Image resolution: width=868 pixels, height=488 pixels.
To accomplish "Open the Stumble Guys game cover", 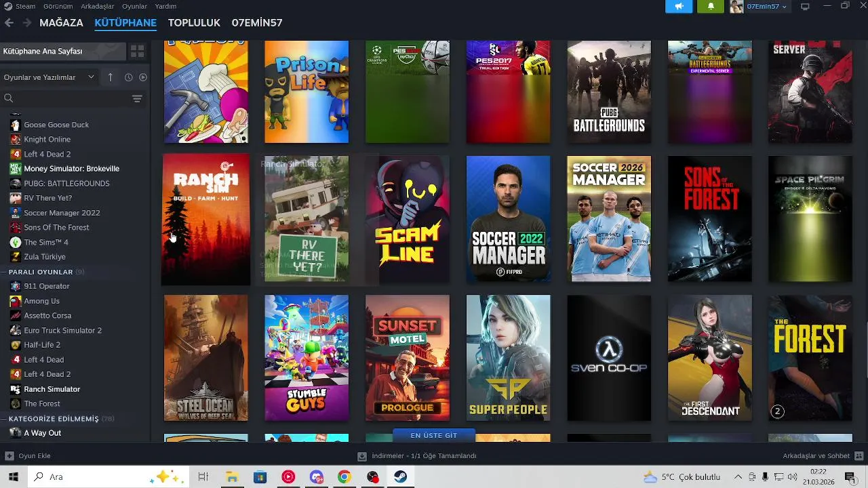I will pos(307,358).
